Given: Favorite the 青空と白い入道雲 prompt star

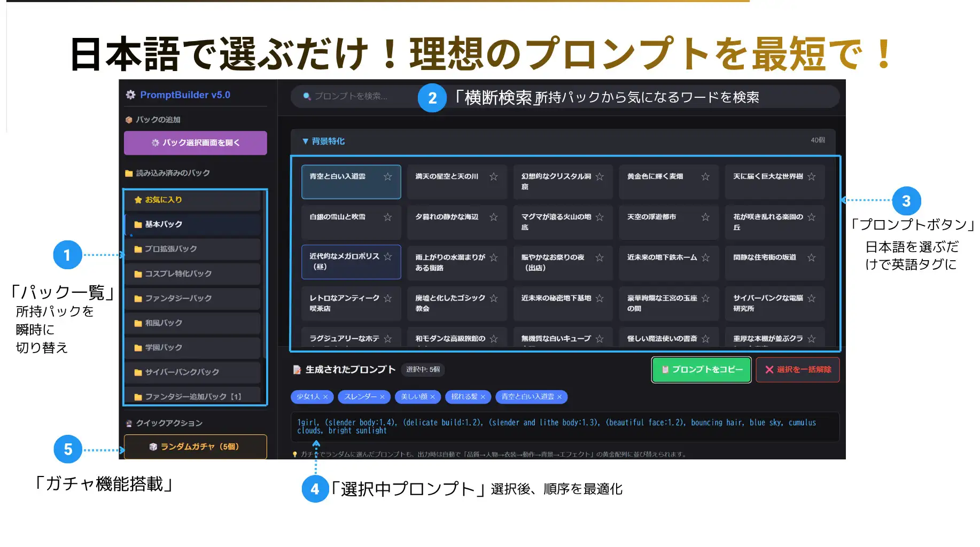Looking at the screenshot, I should point(388,177).
